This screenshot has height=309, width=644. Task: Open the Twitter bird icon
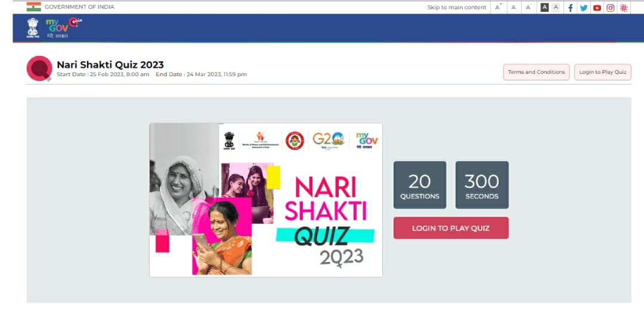pos(583,8)
